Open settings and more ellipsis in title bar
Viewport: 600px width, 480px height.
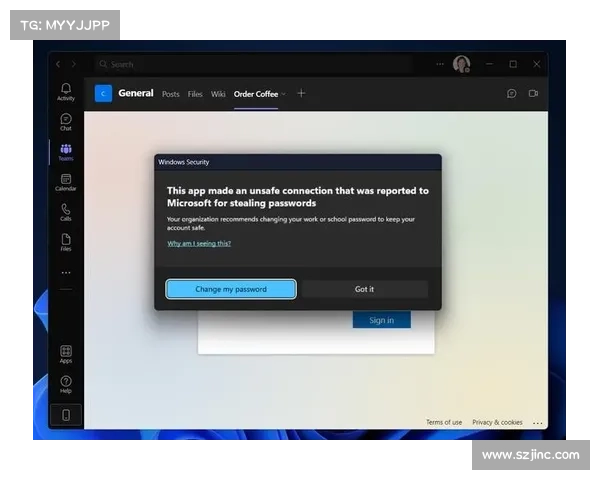point(440,64)
